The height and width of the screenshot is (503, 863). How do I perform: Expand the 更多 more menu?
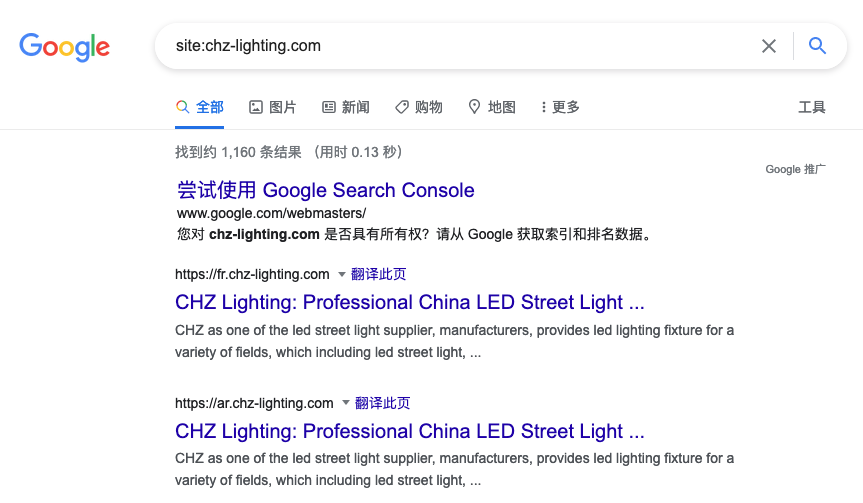(560, 107)
